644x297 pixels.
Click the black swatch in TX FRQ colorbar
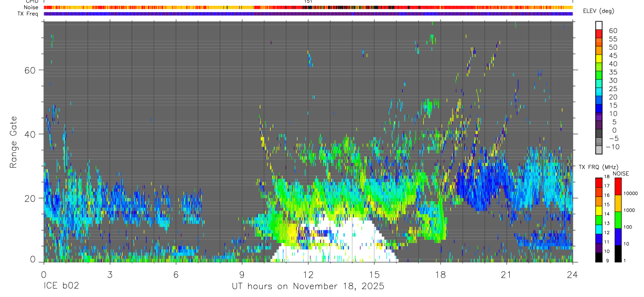pos(599,257)
